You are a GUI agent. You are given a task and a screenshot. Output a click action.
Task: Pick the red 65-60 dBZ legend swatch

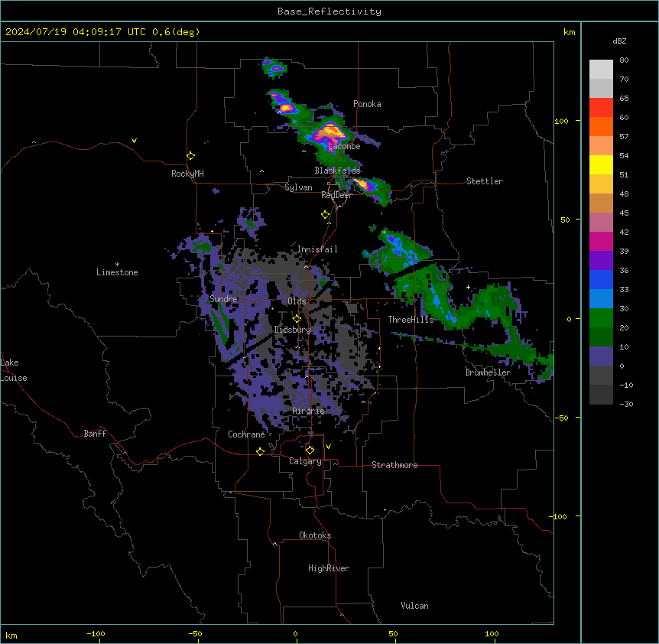[601, 108]
